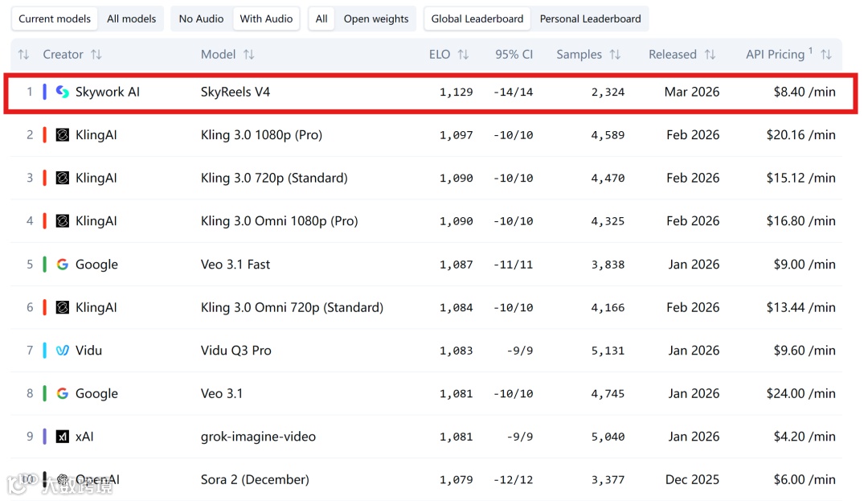Click the xAI logo icon
The height and width of the screenshot is (501, 868).
63,437
